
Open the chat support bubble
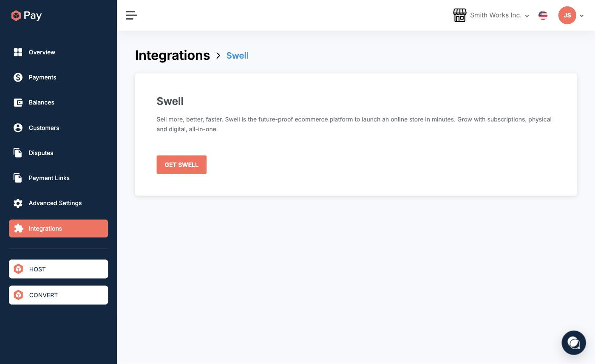click(x=574, y=343)
